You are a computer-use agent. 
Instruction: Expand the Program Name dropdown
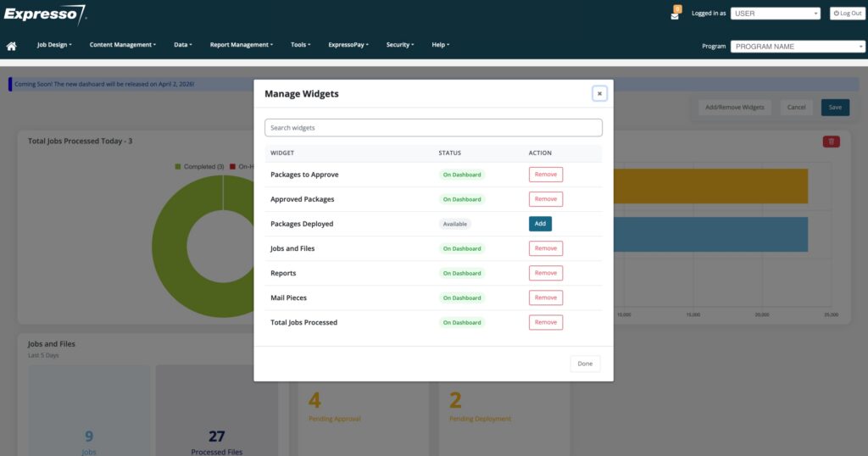(797, 47)
